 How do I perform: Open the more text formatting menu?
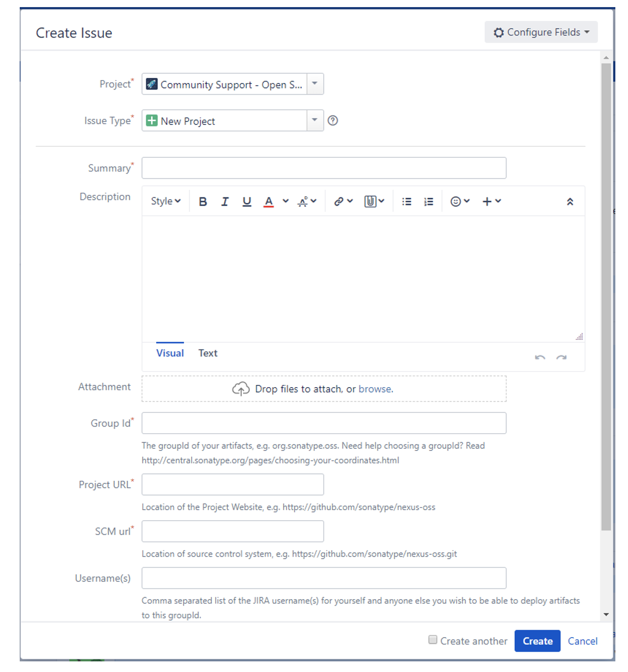click(307, 201)
